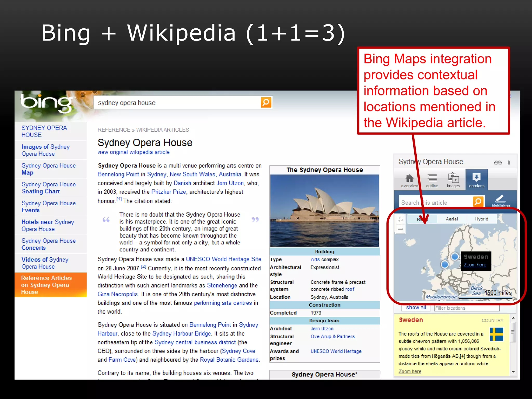Click the Stonehenge link

(222, 285)
